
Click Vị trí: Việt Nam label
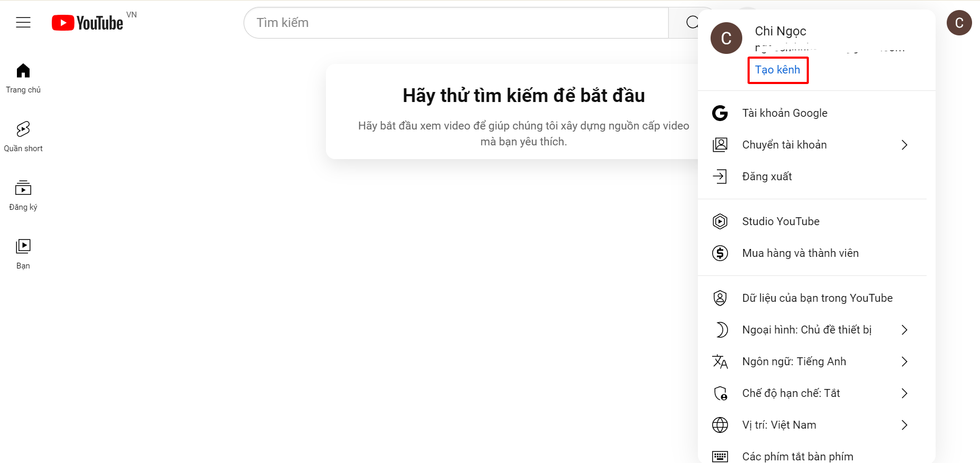(x=779, y=425)
